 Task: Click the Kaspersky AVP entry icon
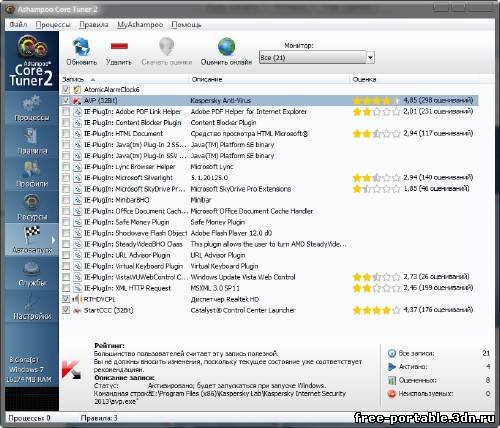point(77,100)
